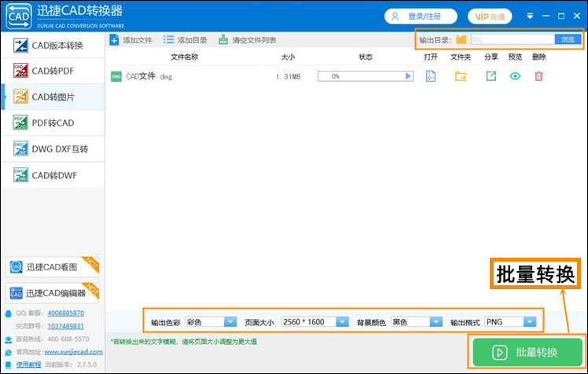Click the output directory folder icon
Image resolution: width=588 pixels, height=374 pixels.
pos(461,39)
